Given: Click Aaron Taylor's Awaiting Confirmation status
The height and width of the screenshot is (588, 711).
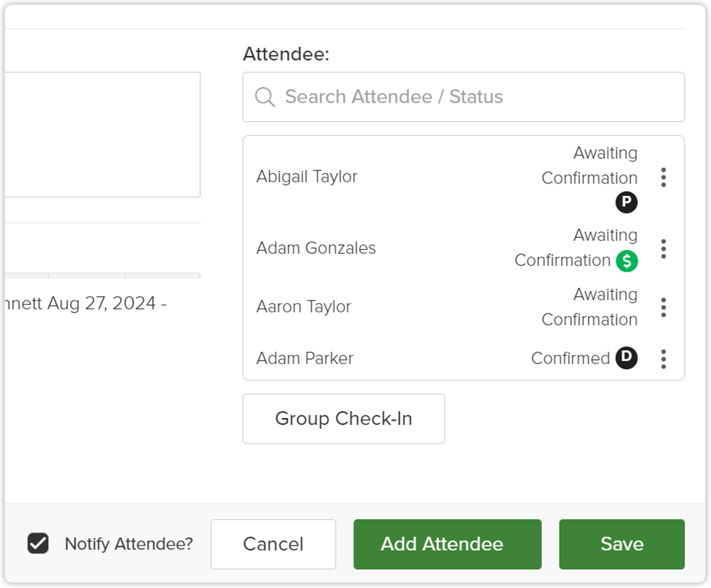Looking at the screenshot, I should point(590,307).
